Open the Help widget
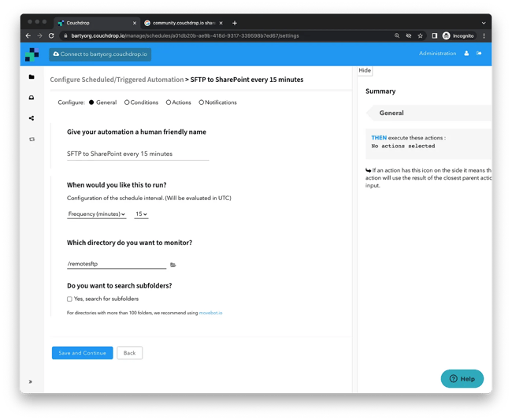The image size is (512, 420). tap(462, 378)
